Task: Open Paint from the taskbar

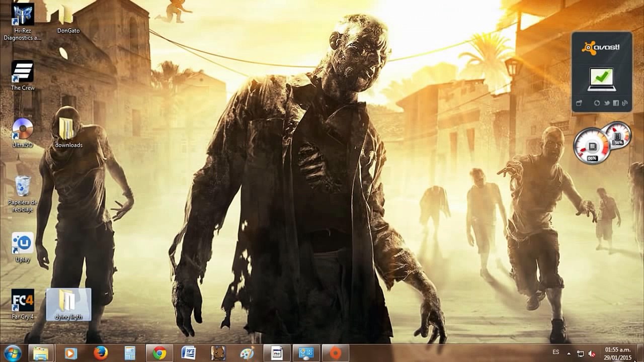Action: [247, 353]
